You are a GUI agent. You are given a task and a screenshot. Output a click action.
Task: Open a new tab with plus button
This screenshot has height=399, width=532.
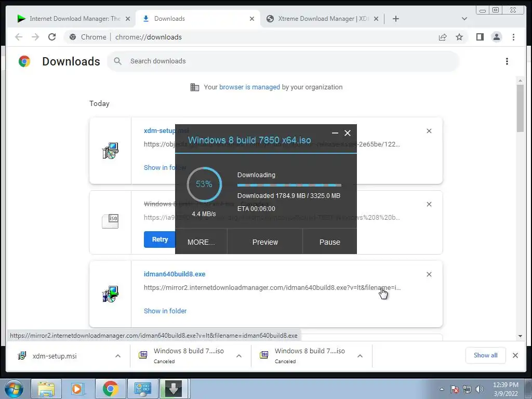click(395, 19)
